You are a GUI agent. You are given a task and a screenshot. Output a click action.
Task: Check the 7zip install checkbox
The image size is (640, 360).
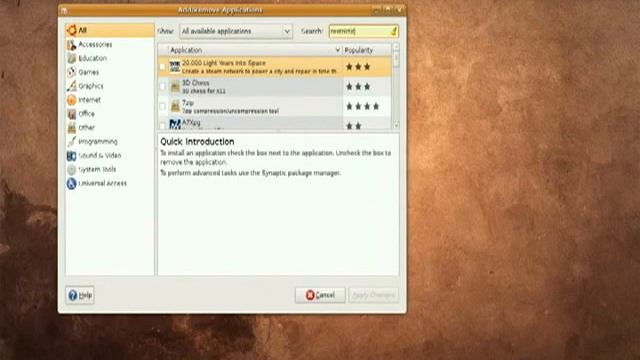162,106
